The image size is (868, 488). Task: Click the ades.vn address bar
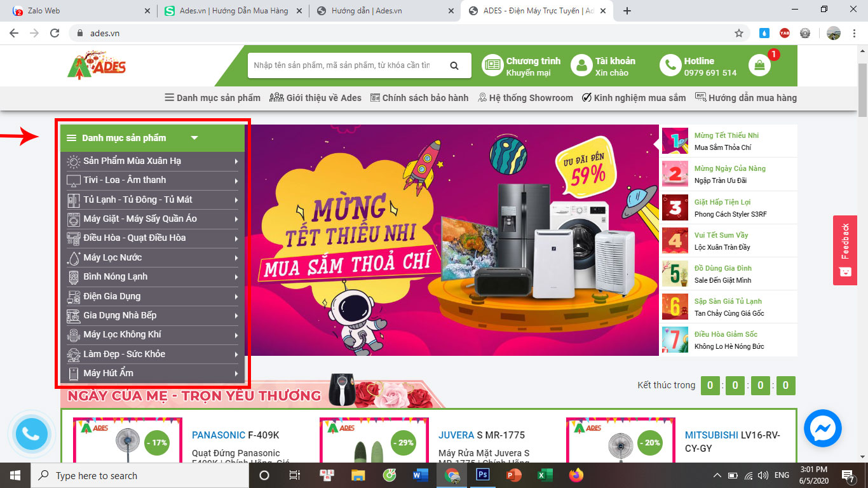click(407, 33)
